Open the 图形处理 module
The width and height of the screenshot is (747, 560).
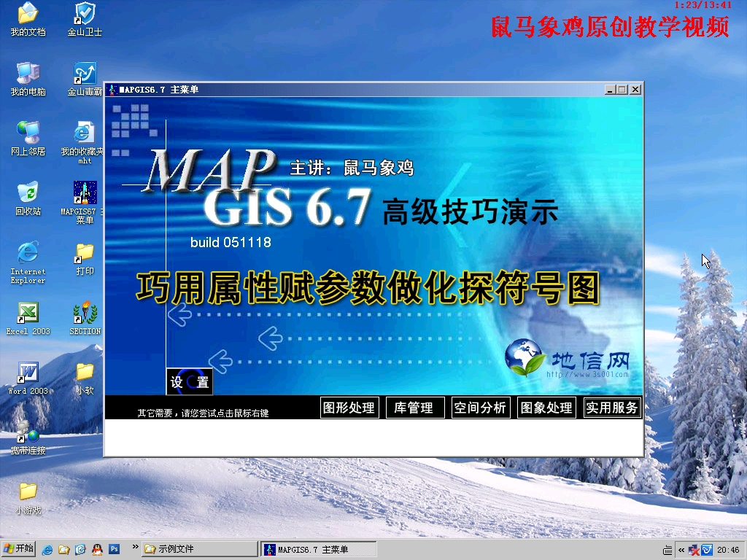[x=349, y=408]
